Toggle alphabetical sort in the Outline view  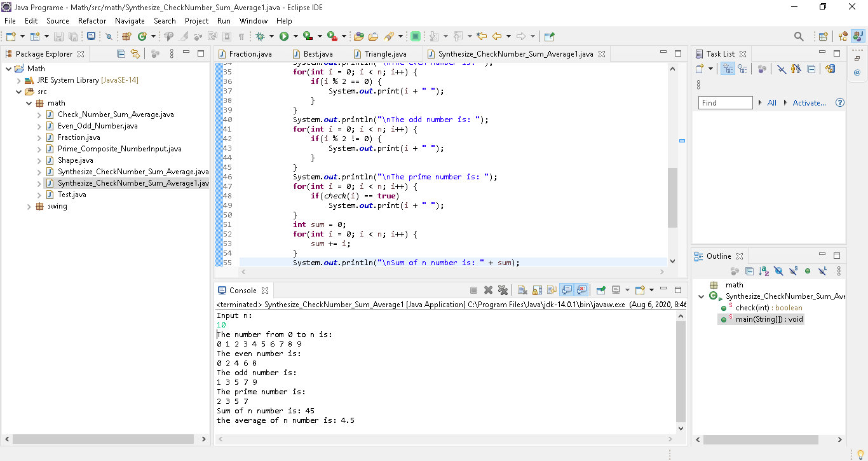(x=763, y=270)
